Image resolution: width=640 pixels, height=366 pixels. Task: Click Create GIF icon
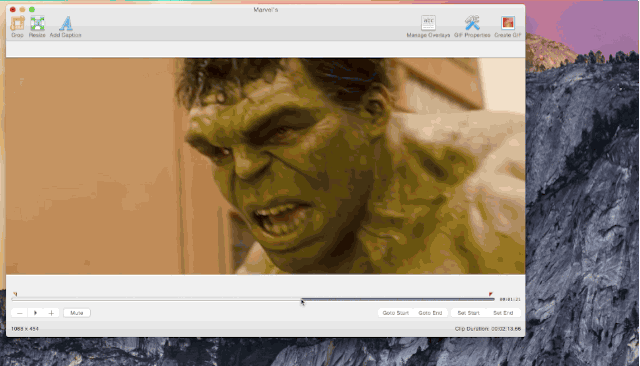click(508, 27)
